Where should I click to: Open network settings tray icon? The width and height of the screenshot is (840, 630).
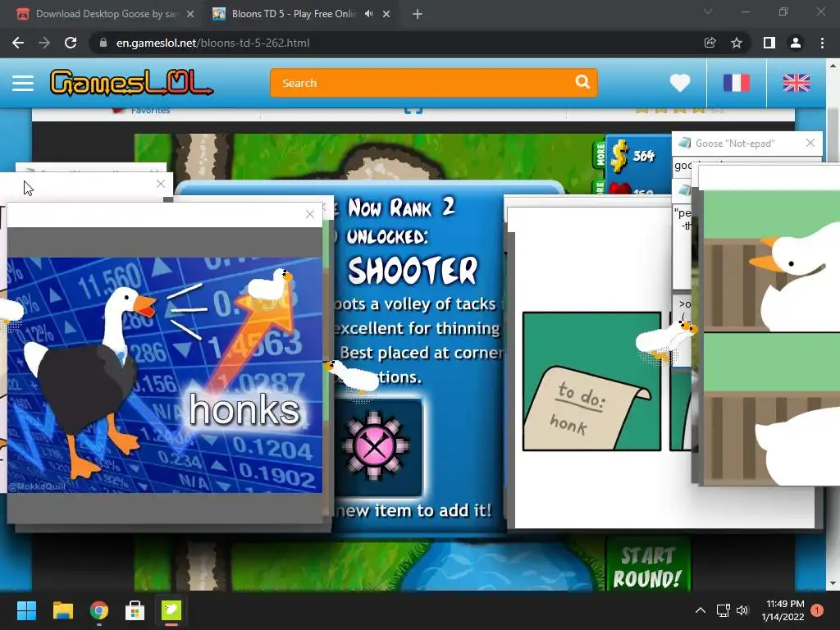pyautogui.click(x=724, y=610)
